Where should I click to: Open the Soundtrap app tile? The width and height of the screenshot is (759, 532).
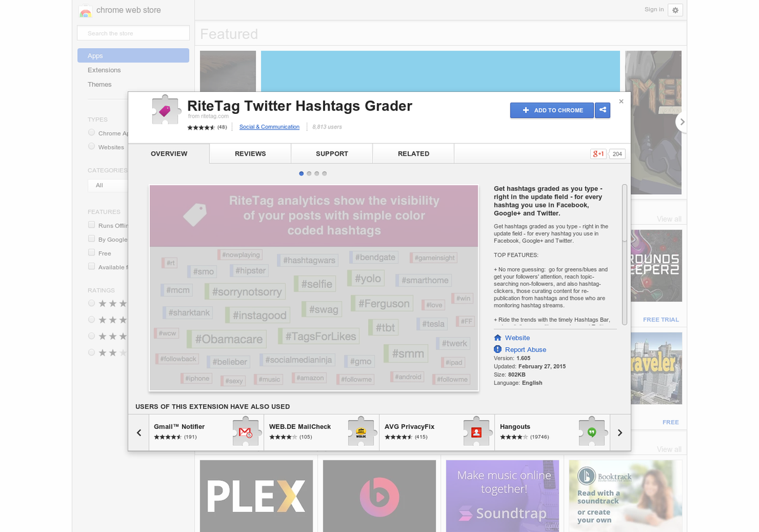(x=503, y=496)
